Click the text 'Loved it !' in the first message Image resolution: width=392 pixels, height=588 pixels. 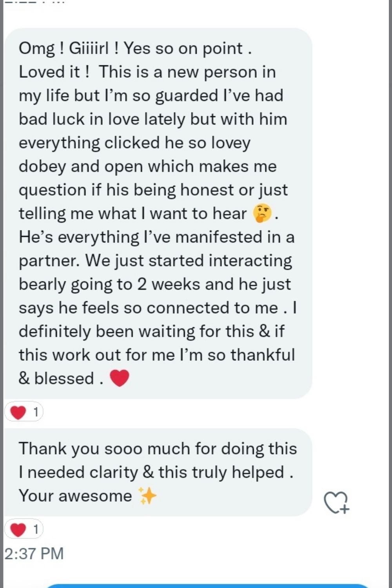54,72
